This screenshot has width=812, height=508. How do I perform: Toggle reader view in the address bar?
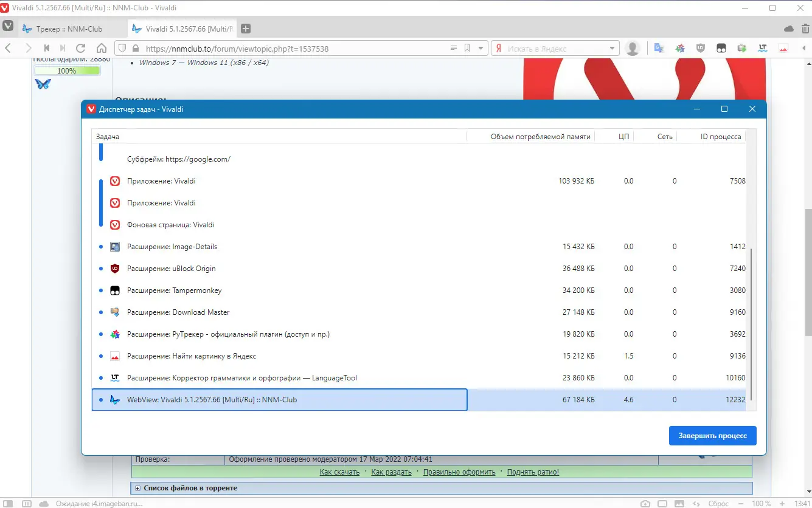pyautogui.click(x=453, y=48)
